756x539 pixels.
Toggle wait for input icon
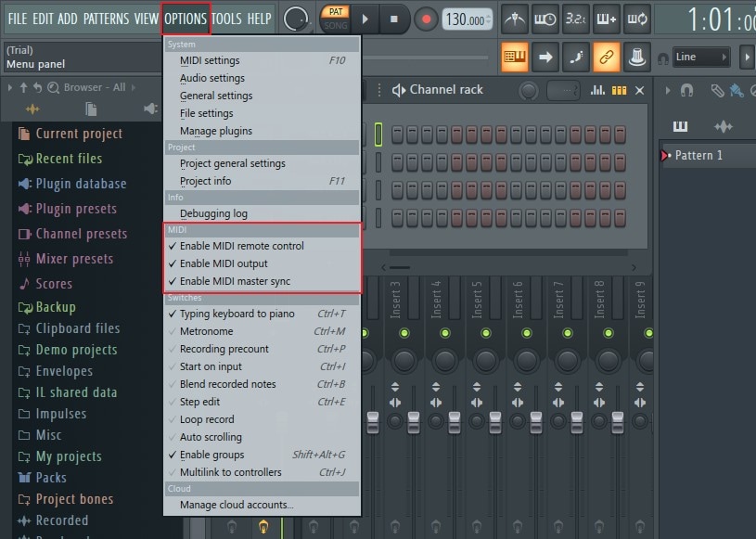[x=545, y=19]
